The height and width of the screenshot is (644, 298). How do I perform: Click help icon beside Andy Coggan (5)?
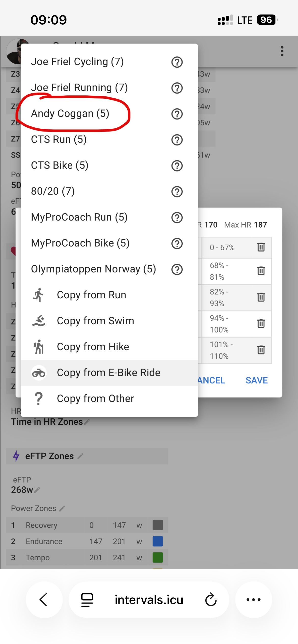(x=177, y=114)
